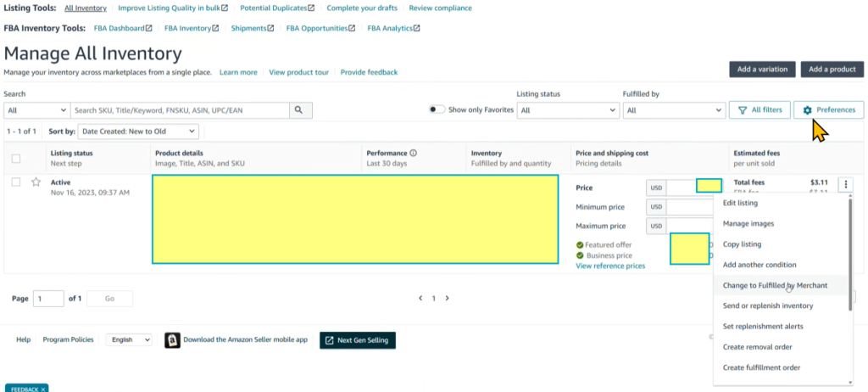Image resolution: width=868 pixels, height=392 pixels.
Task: Click the SKU keyword search field
Action: (180, 110)
